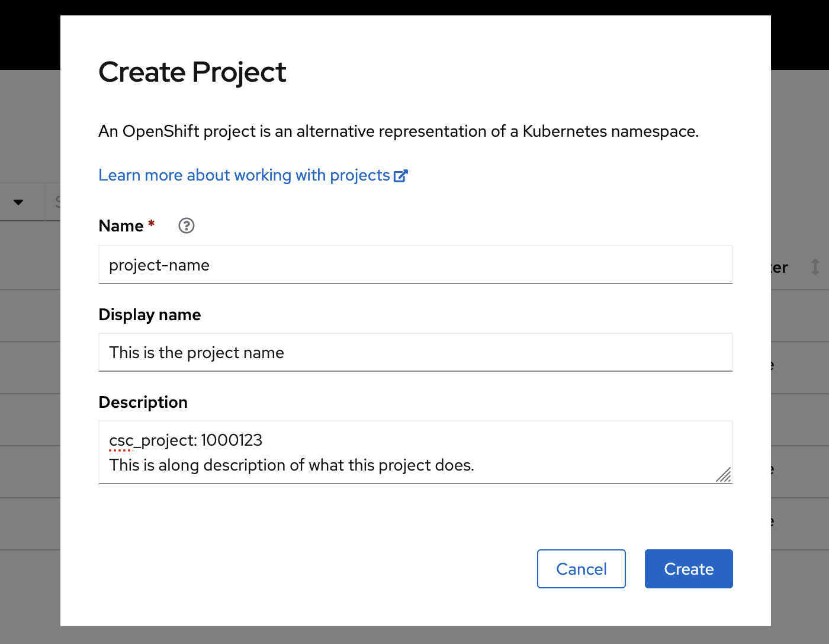Click inside the Description textarea
Screen dimensions: 829x644
tap(416, 452)
